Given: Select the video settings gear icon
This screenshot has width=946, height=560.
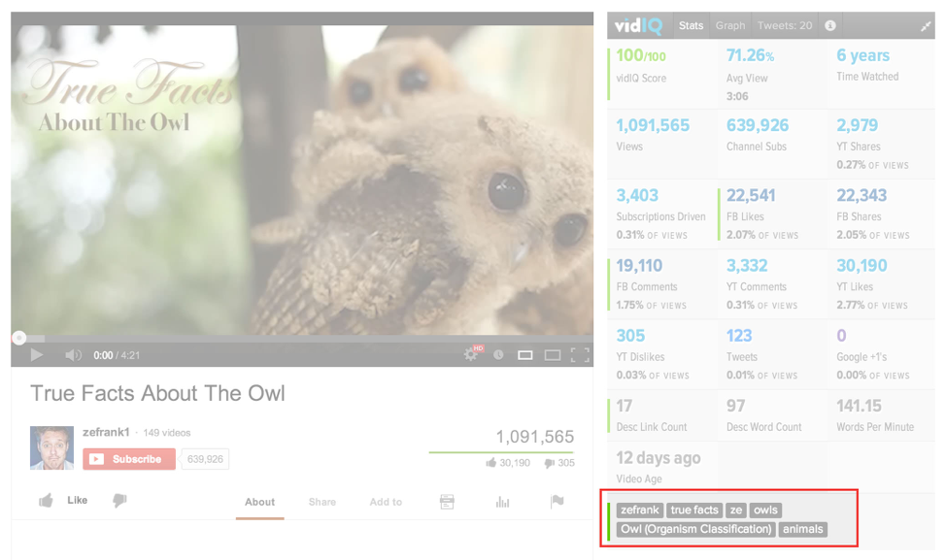Looking at the screenshot, I should point(470,355).
